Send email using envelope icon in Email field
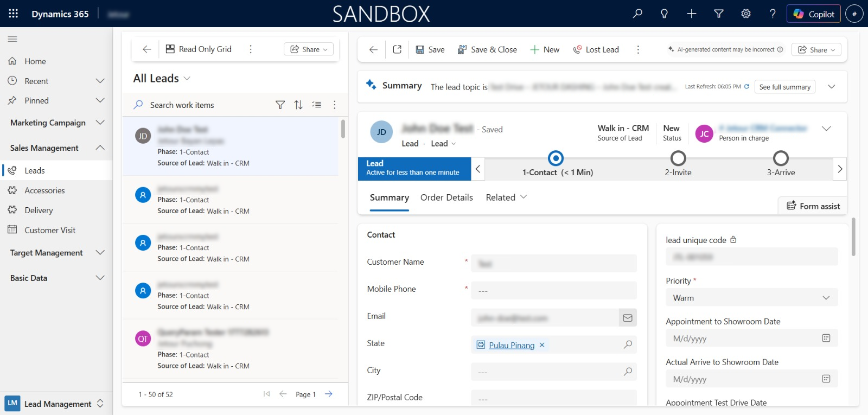 [628, 318]
